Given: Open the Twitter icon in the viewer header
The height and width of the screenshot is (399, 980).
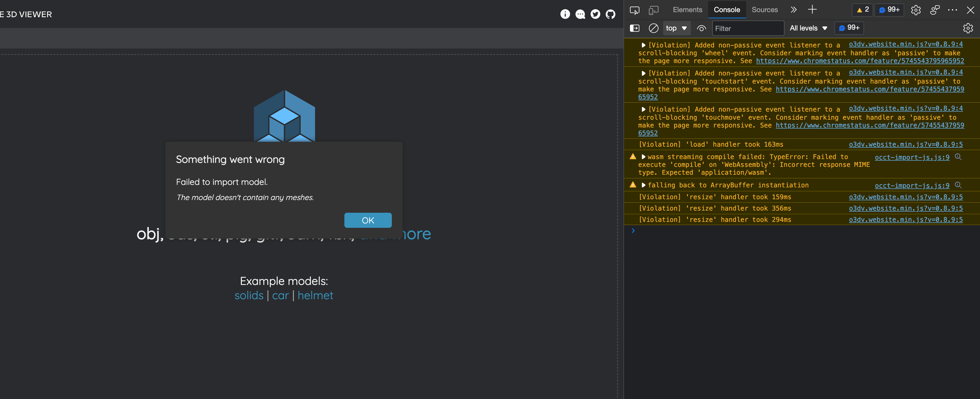Looking at the screenshot, I should pos(595,14).
